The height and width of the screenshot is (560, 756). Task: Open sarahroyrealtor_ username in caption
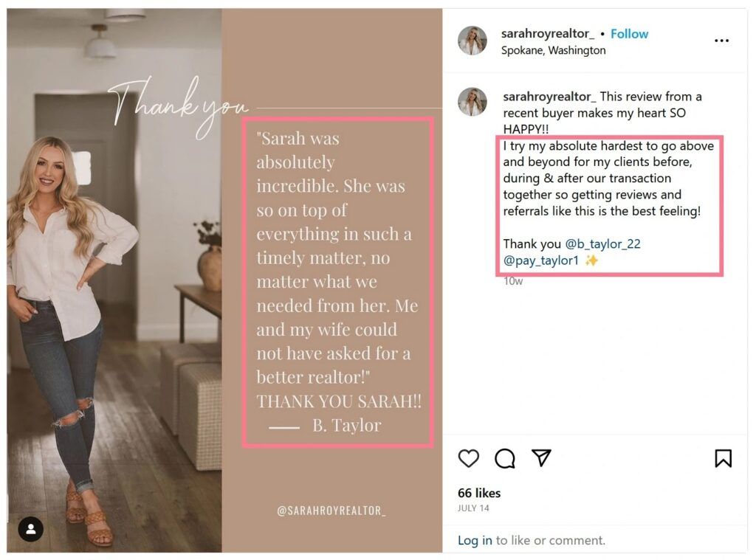[x=549, y=97]
